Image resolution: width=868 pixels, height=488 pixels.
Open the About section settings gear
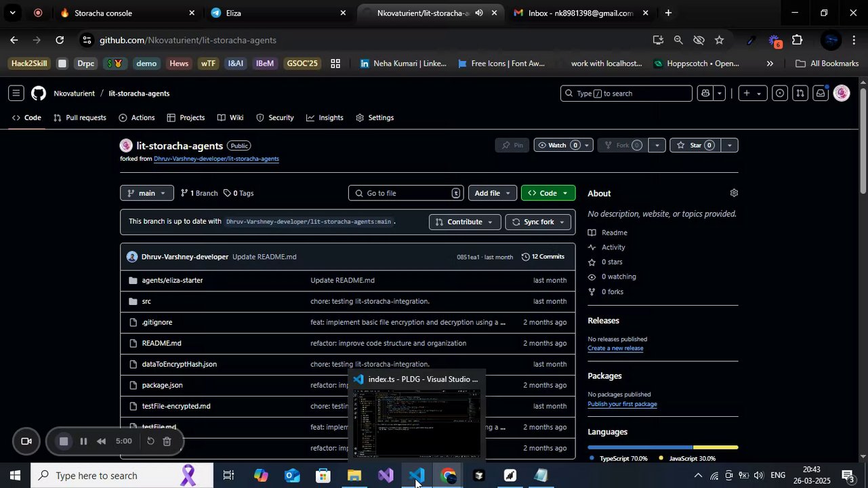click(x=734, y=193)
